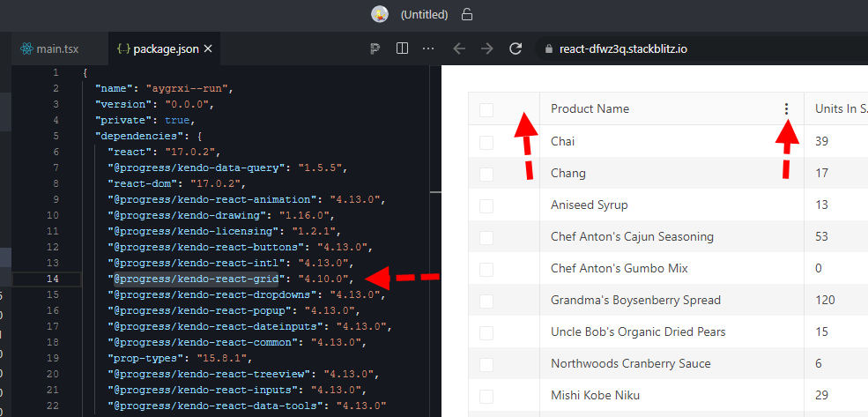Click the kendo-react-treeview dependency line

pos(241,373)
